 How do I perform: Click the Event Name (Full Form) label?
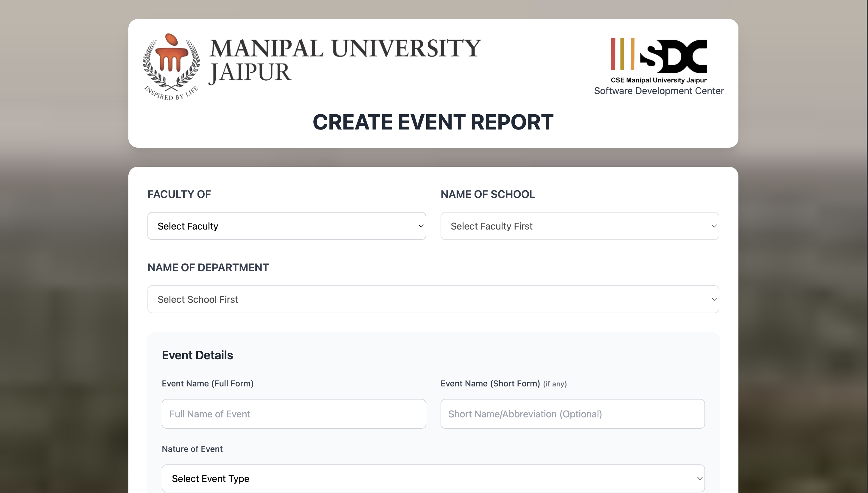coord(208,384)
